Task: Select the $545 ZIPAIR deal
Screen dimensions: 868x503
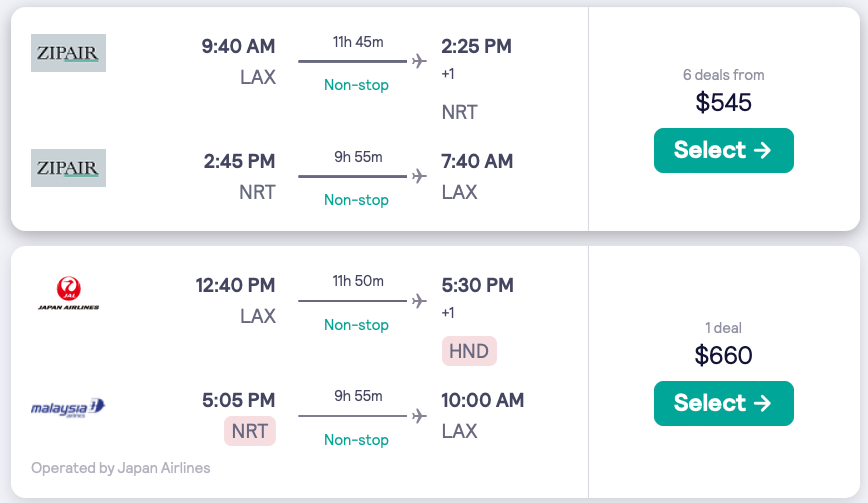Action: pos(723,150)
